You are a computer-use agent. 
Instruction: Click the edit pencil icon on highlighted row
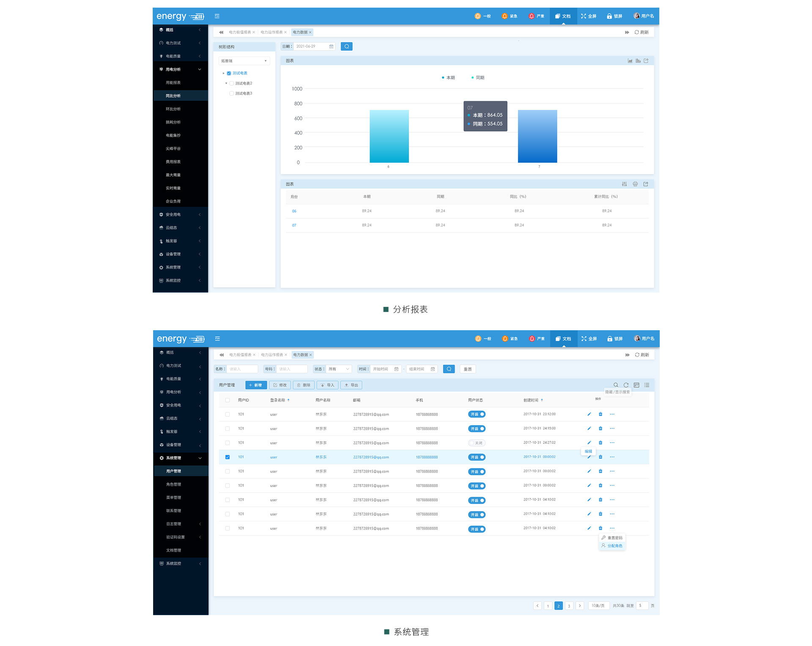(x=587, y=457)
